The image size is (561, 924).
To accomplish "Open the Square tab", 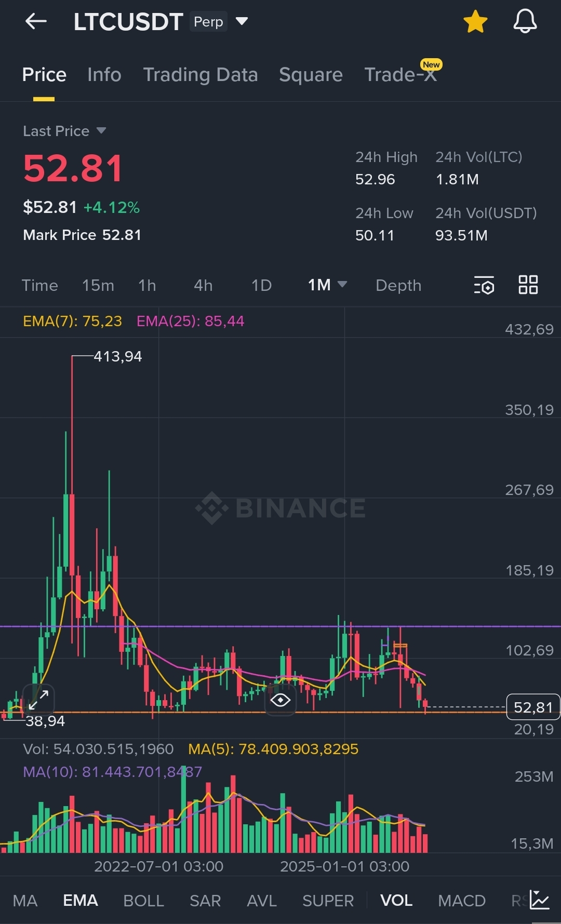I will (x=311, y=75).
